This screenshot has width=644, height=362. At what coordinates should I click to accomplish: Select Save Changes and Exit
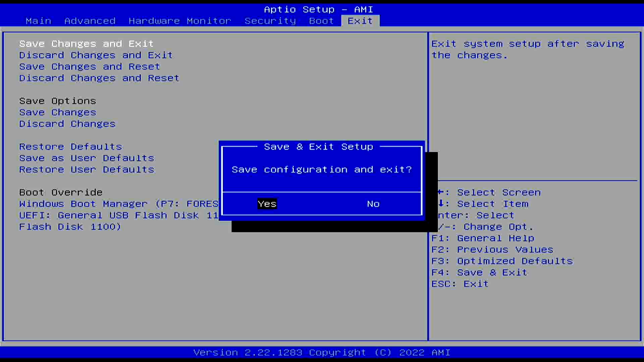click(x=86, y=44)
